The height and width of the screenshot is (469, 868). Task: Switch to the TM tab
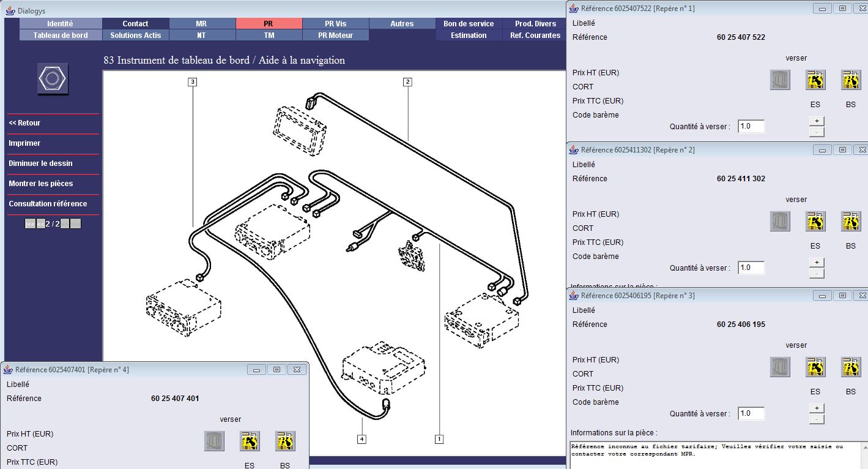pos(269,35)
